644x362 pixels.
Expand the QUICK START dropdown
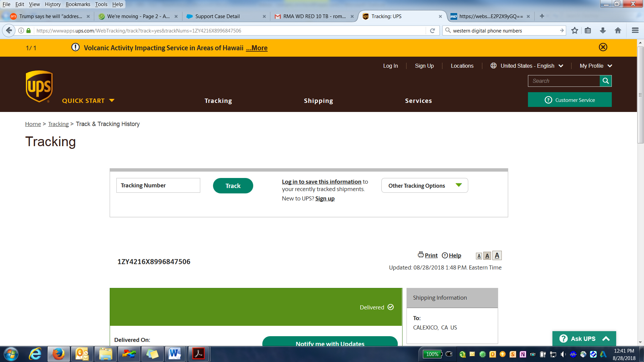point(88,101)
